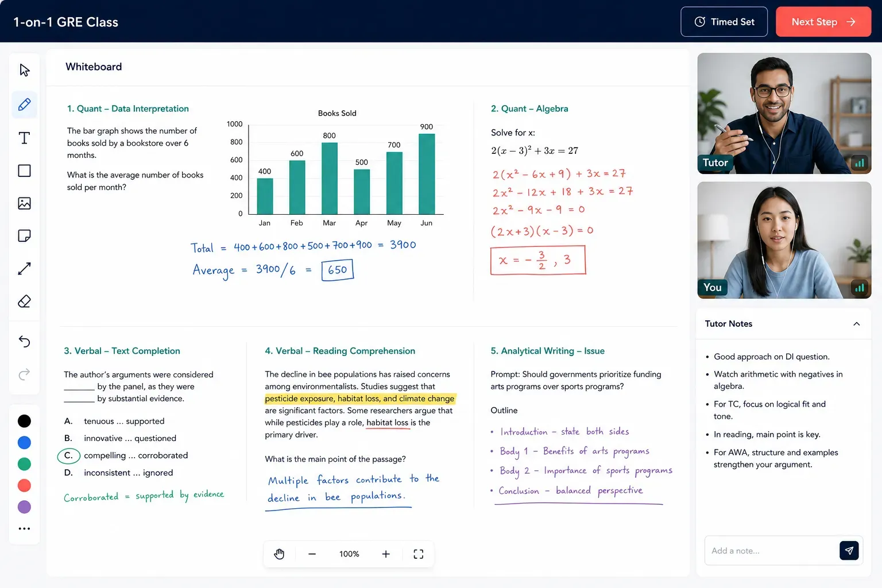
Task: Click heading 1. Quant – Data Interpretation
Action: (x=128, y=109)
